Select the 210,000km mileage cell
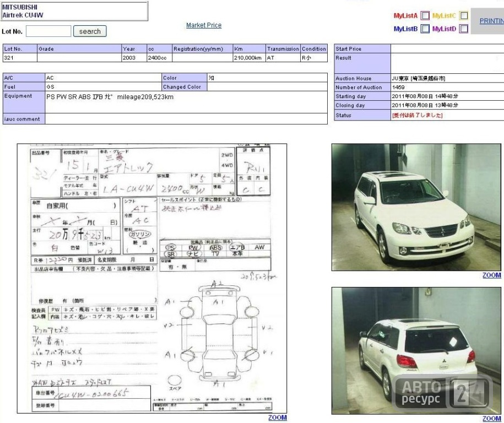The height and width of the screenshot is (423, 504). point(249,58)
